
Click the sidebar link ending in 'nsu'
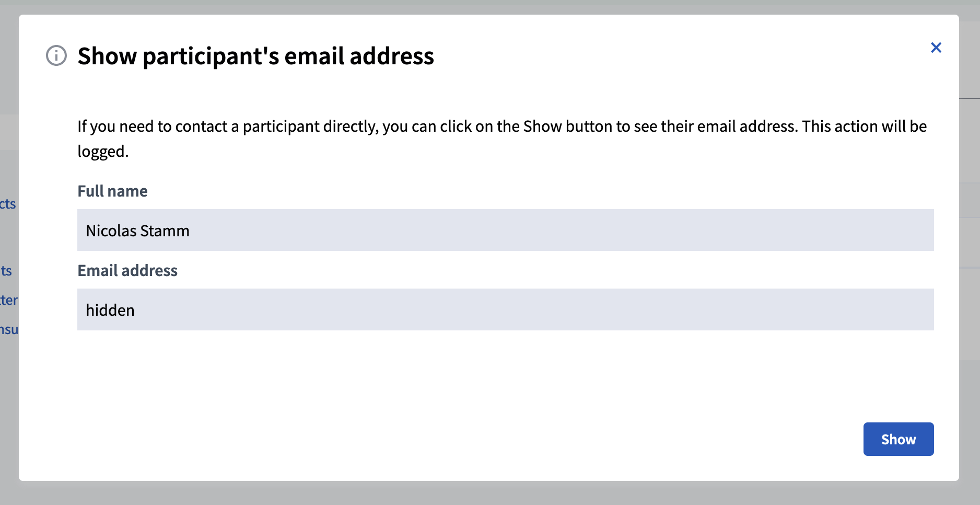pyautogui.click(x=9, y=329)
